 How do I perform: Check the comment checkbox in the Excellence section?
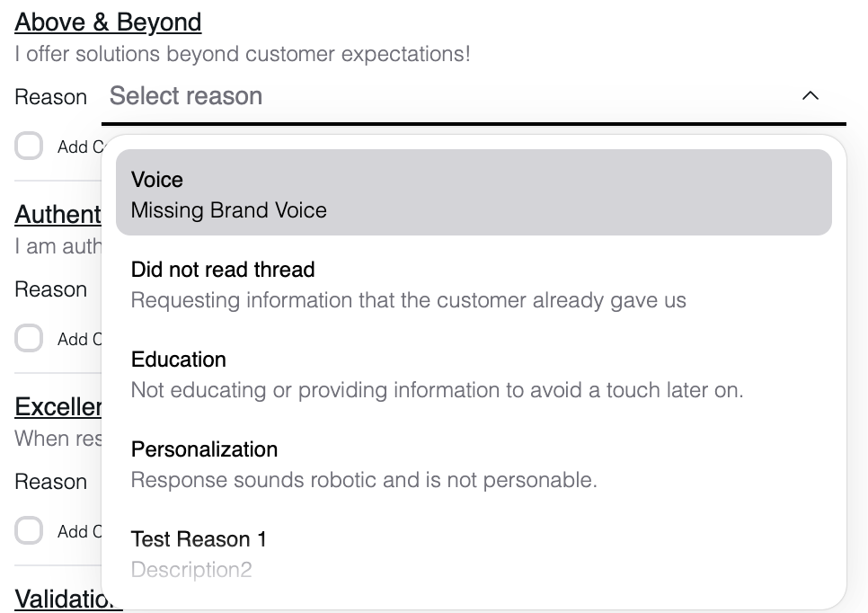click(x=29, y=530)
